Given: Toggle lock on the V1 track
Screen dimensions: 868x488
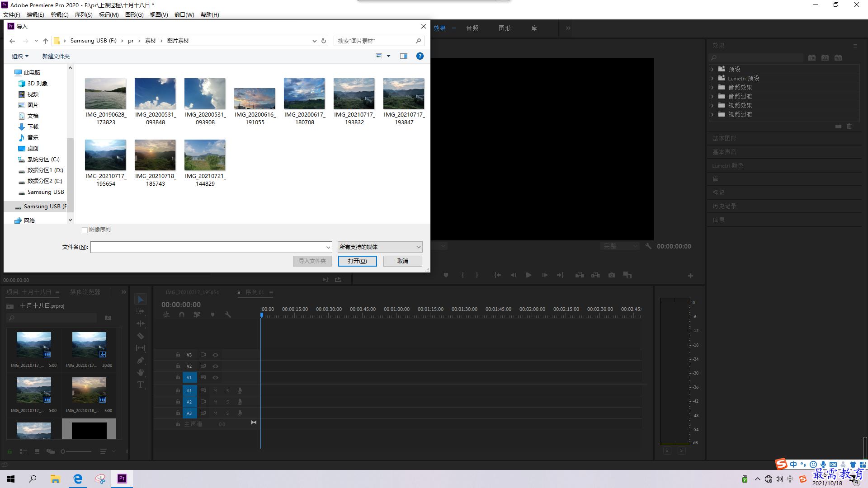Looking at the screenshot, I should tap(178, 377).
